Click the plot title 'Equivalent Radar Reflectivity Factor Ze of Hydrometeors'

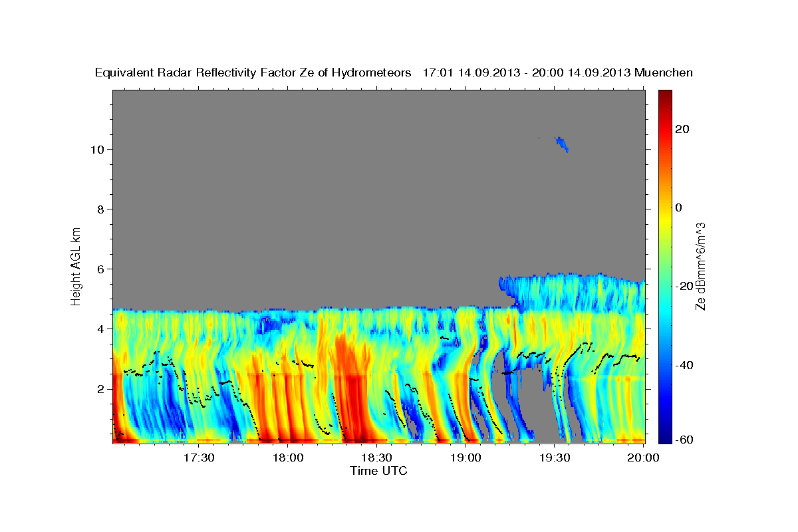253,72
